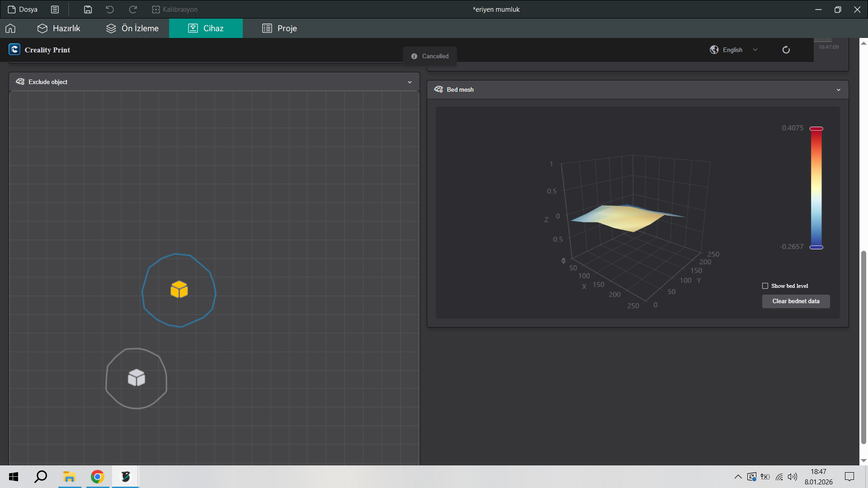The image size is (868, 488).
Task: Collapse the Exclude object panel
Action: [x=410, y=82]
